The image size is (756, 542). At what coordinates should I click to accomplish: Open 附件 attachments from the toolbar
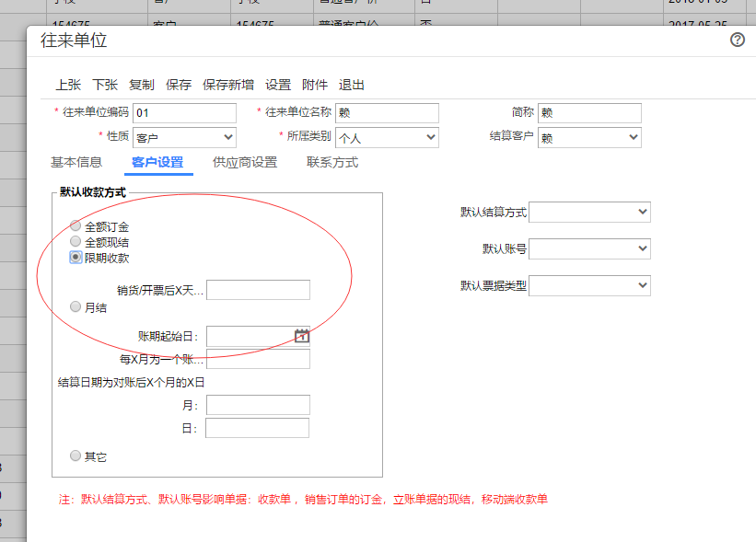(315, 85)
